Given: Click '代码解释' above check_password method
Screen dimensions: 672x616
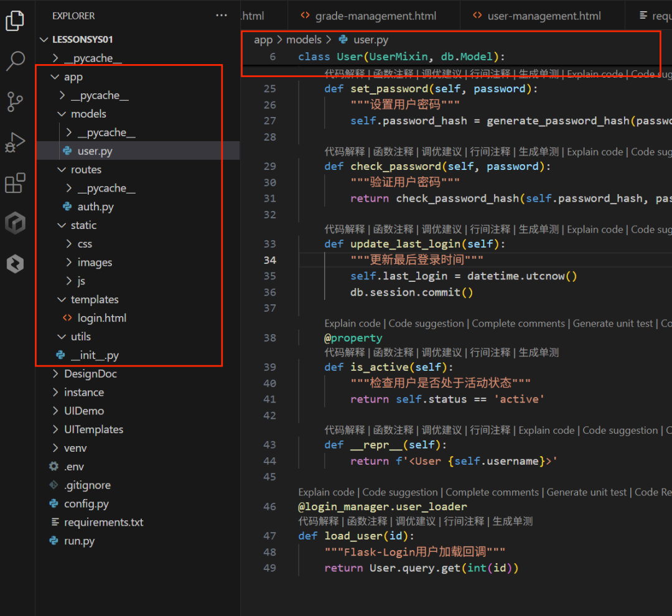Looking at the screenshot, I should (x=345, y=152).
